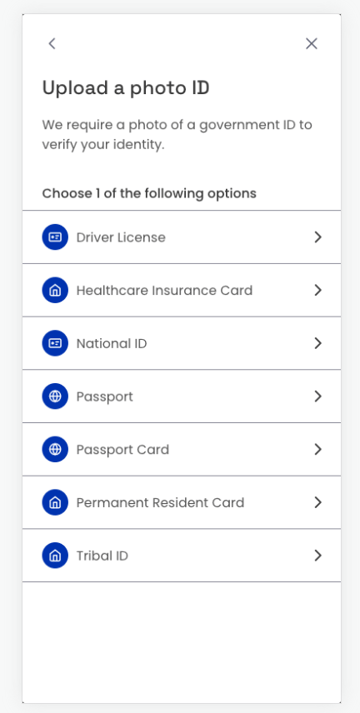Click the Passport Card globe icon

coord(55,449)
